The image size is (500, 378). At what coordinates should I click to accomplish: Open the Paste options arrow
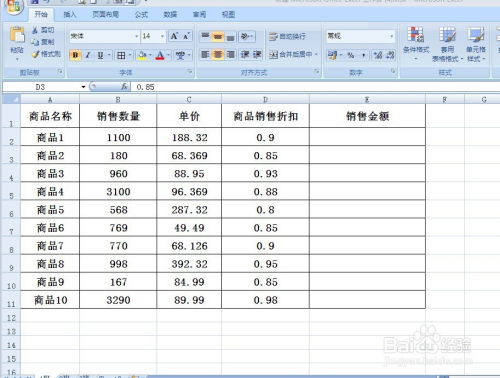(17, 59)
